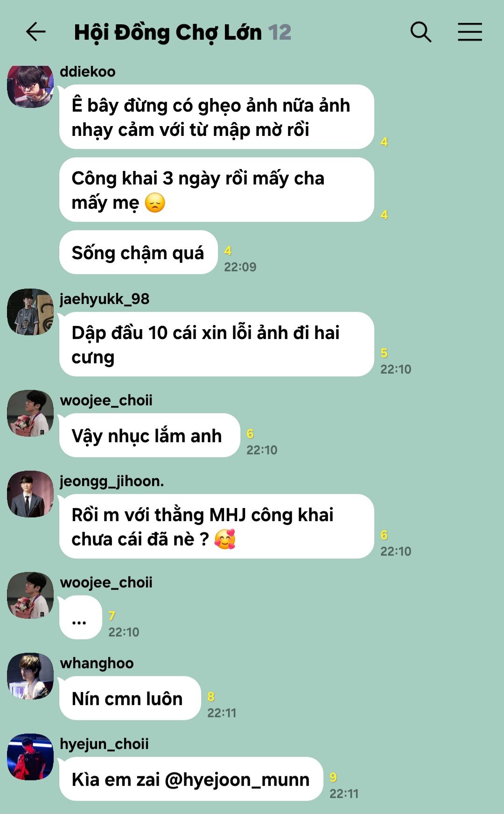The height and width of the screenshot is (814, 504).
Task: Tap the 'Dập đầu 10 cái' message
Action: pos(217,344)
